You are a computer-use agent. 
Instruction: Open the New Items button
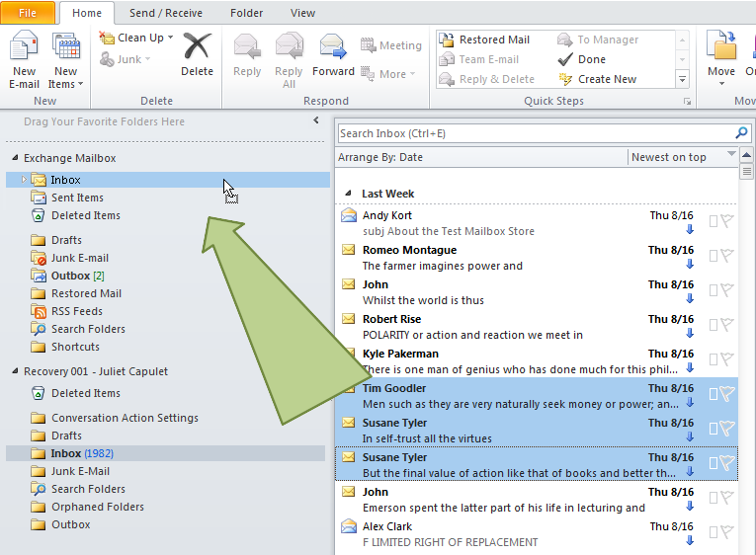click(x=65, y=59)
